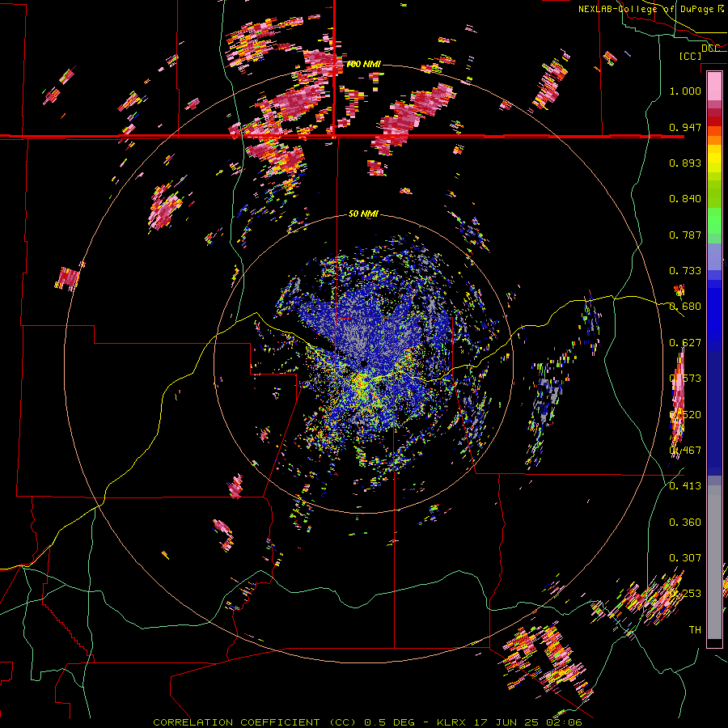Click the 50 NMI range ring label
The width and height of the screenshot is (728, 728).
(x=363, y=214)
